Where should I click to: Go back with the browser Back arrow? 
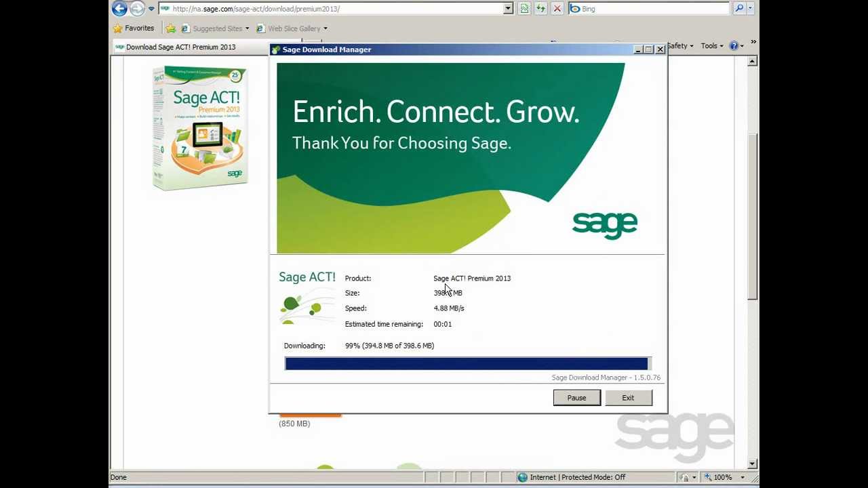pyautogui.click(x=119, y=8)
